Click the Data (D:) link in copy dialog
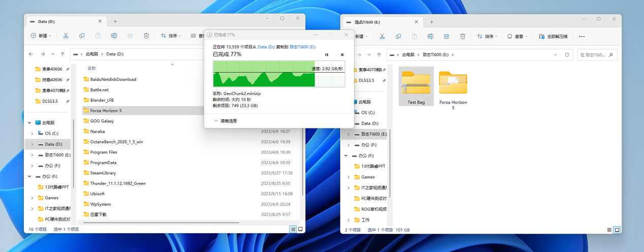 266,47
